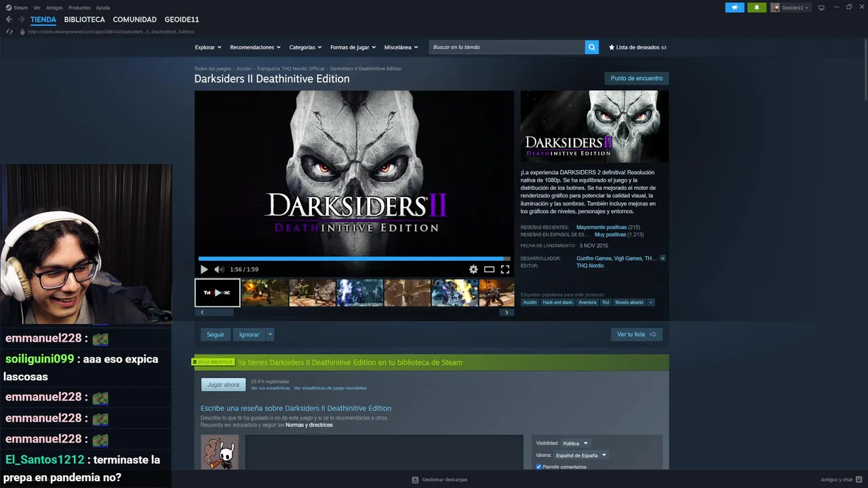The image size is (868, 488).
Task: Seek on the trailer progress bar
Action: click(355, 258)
